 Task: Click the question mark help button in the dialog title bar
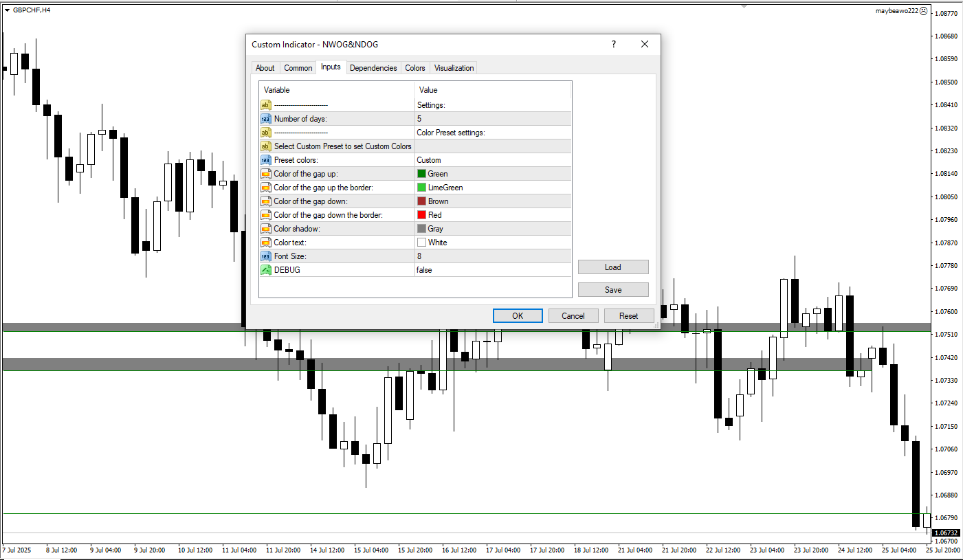point(614,44)
